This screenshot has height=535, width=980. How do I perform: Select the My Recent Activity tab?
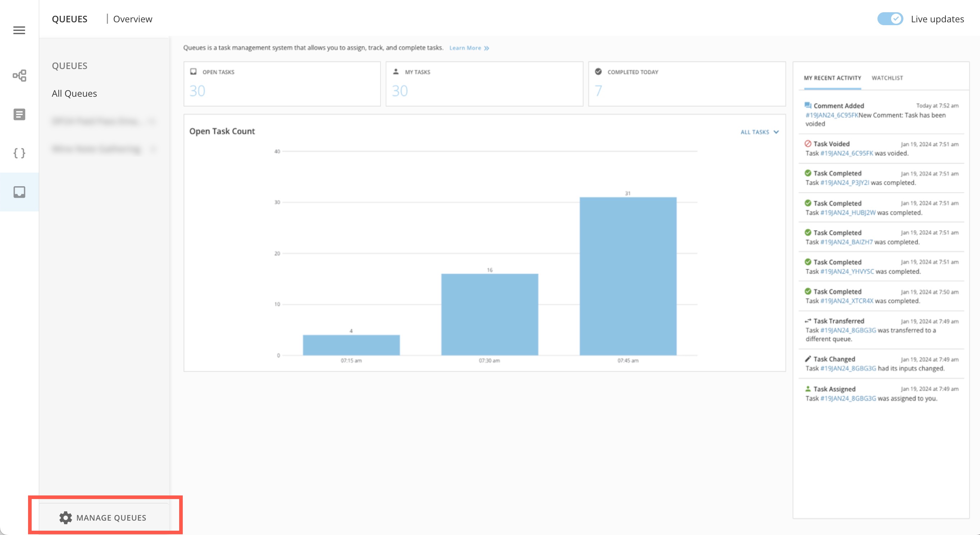click(x=832, y=78)
